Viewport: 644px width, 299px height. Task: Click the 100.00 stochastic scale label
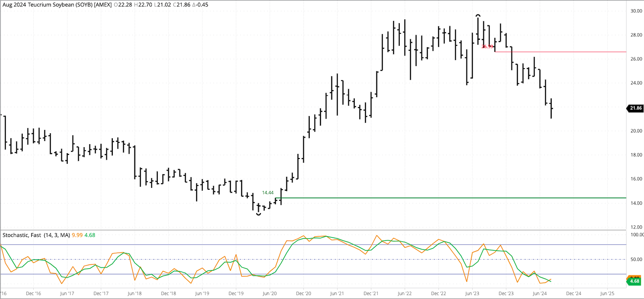[x=637, y=235]
